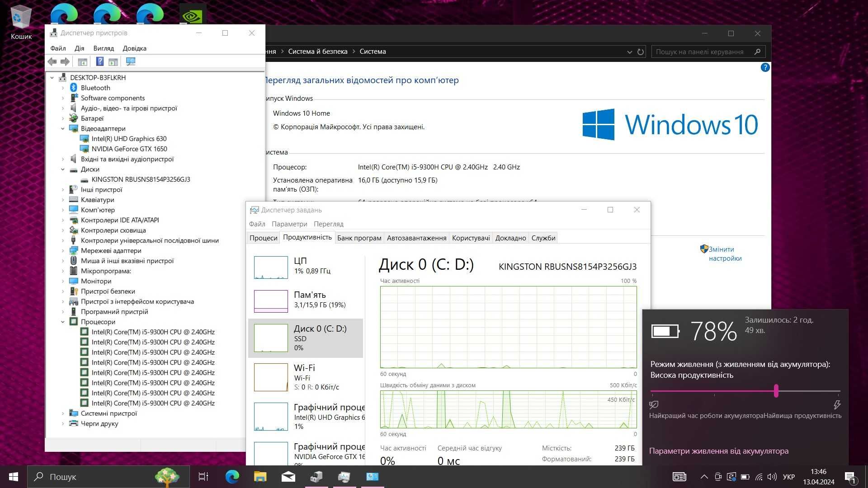Expand the Черги друку node
The height and width of the screenshot is (488, 868).
click(x=63, y=424)
